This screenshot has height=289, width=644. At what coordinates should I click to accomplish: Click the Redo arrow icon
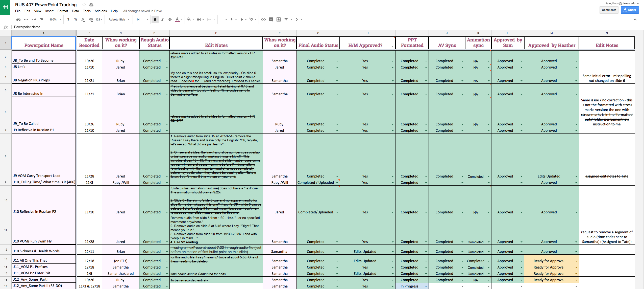[x=34, y=19]
